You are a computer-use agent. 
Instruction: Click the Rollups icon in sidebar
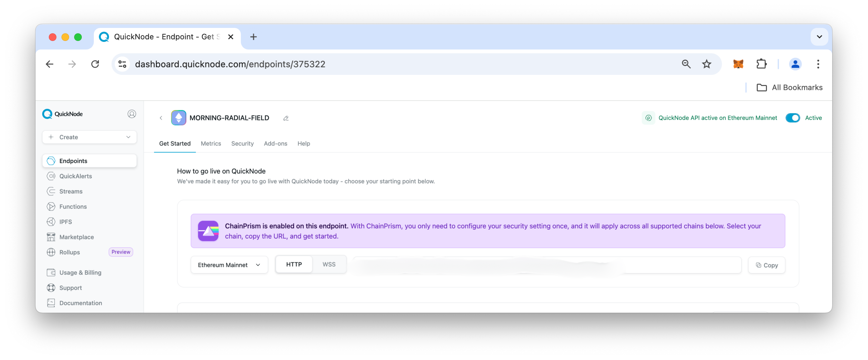point(51,252)
